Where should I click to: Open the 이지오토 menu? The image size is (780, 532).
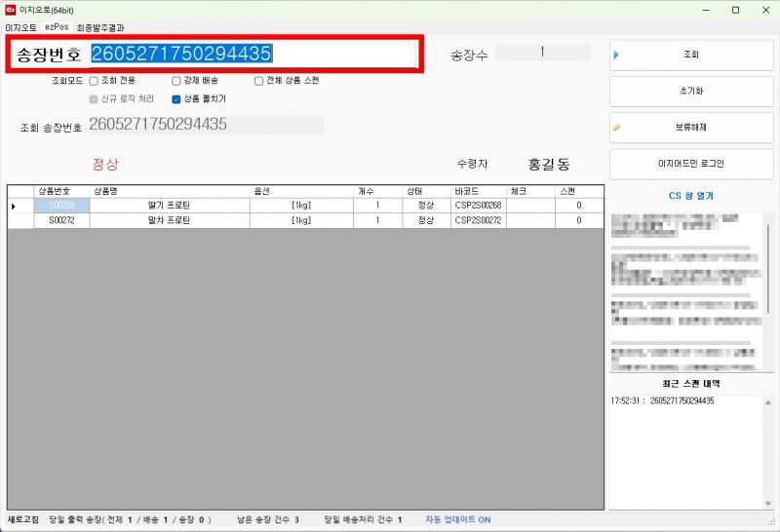(x=20, y=28)
